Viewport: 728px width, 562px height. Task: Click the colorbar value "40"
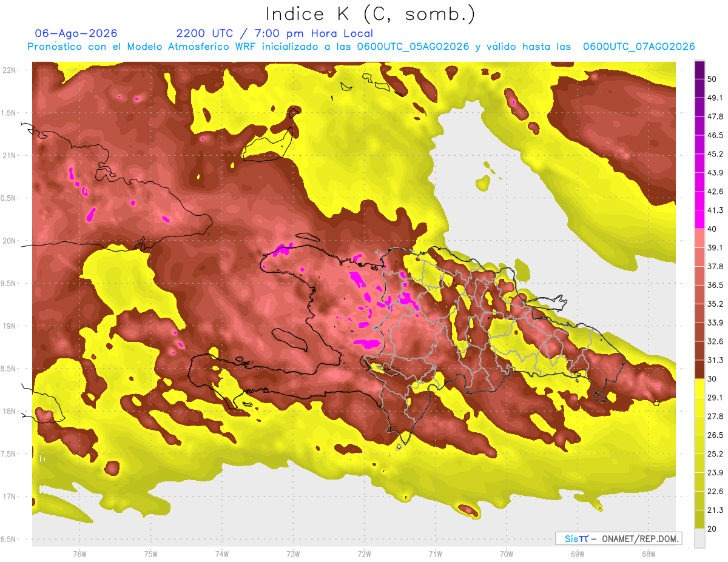(713, 229)
